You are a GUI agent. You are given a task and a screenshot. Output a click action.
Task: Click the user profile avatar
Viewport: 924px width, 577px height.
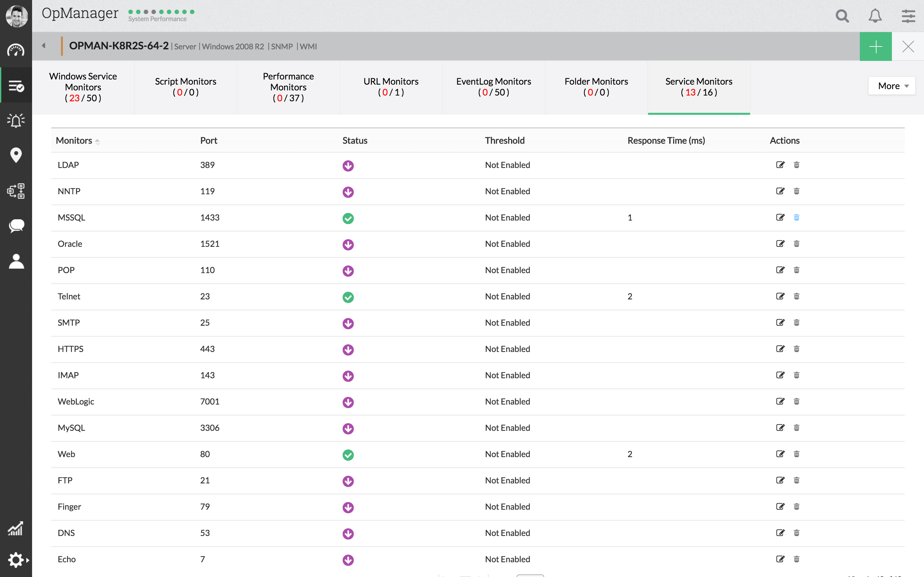click(16, 16)
